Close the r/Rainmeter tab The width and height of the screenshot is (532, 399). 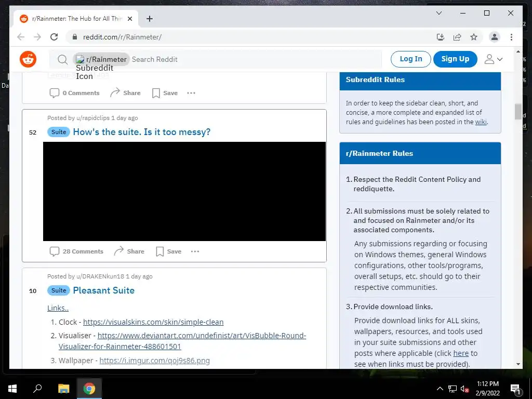[129, 19]
